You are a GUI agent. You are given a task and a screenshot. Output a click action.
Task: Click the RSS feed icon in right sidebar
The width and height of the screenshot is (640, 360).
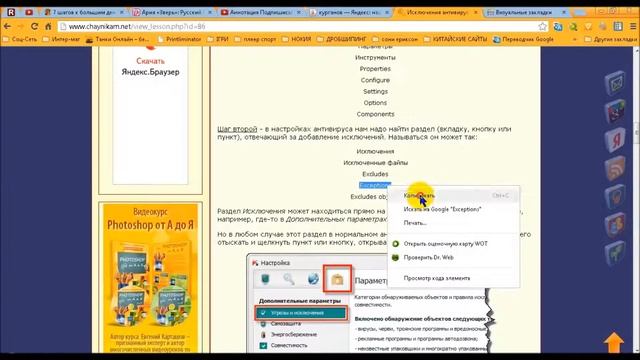(615, 168)
